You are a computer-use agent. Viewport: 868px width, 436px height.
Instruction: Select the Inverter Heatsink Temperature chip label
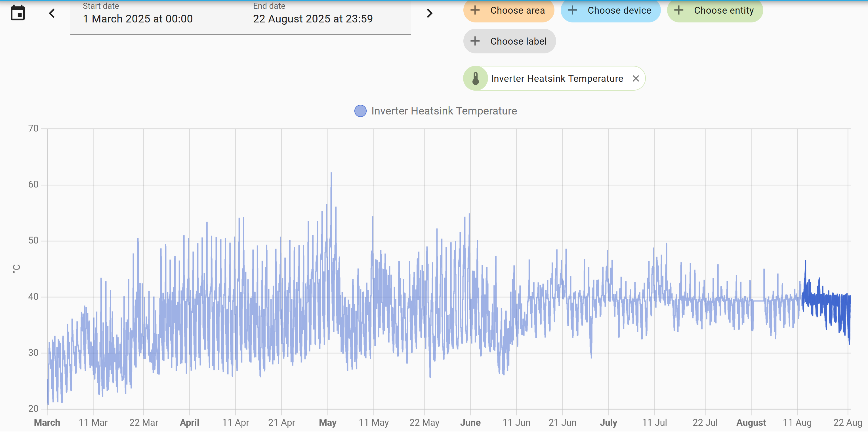click(x=557, y=79)
